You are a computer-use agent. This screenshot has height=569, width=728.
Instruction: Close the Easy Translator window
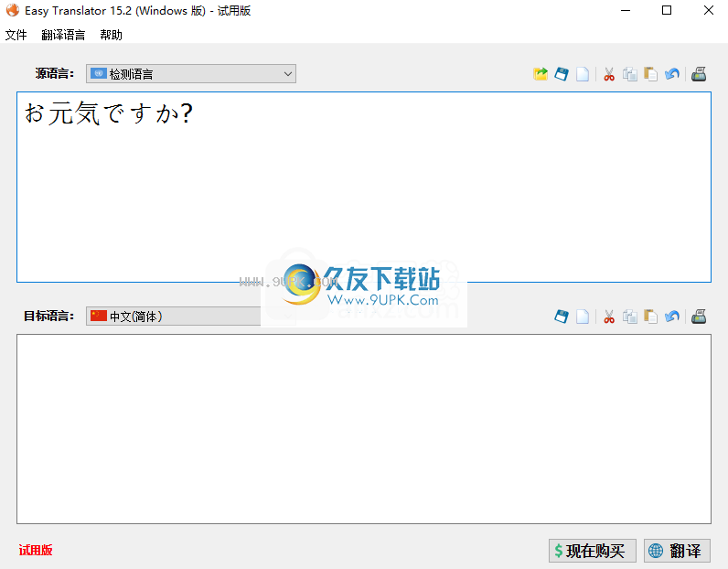(x=709, y=10)
